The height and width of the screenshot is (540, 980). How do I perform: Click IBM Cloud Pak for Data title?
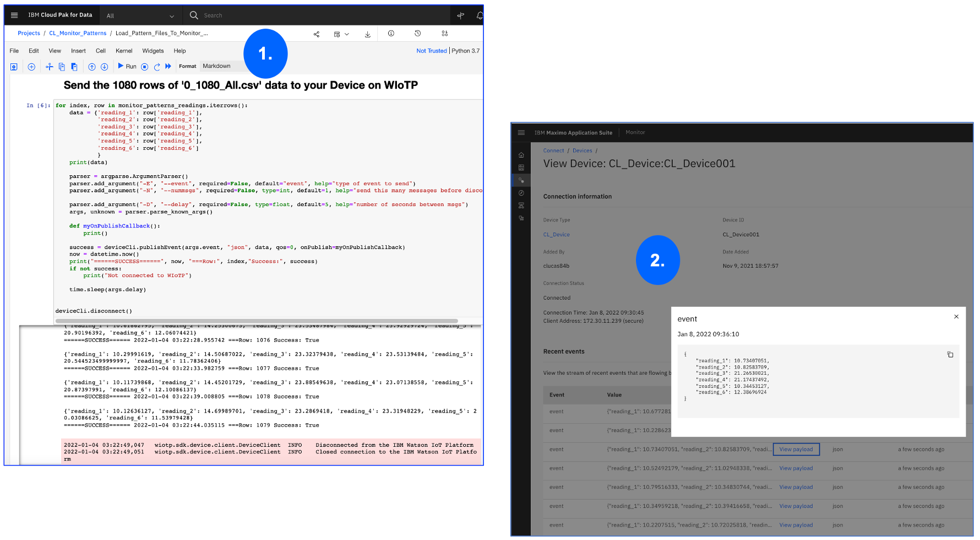pos(60,15)
